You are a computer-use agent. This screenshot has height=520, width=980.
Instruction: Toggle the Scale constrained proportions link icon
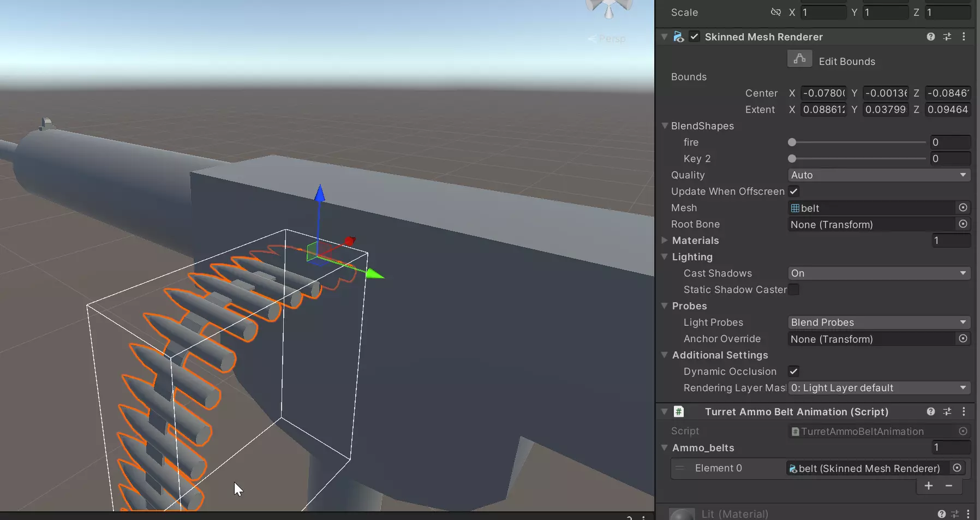(775, 12)
